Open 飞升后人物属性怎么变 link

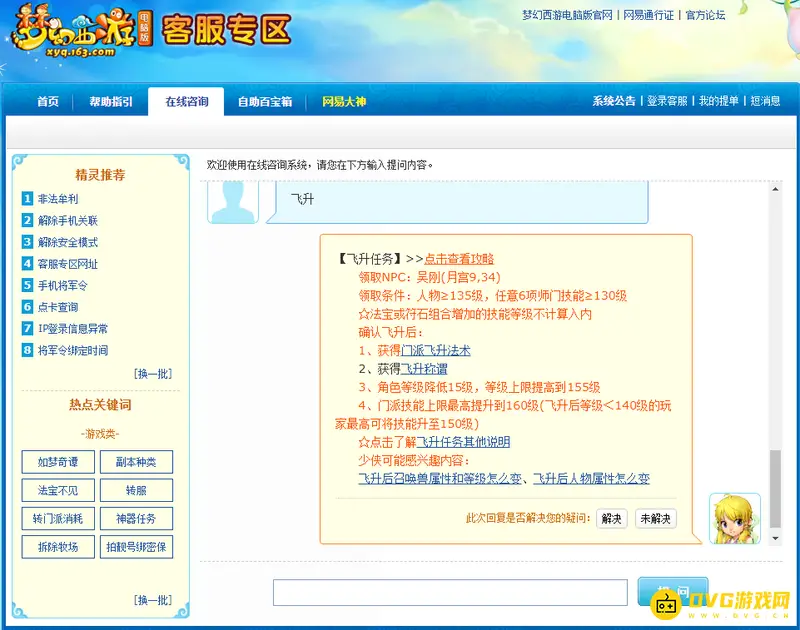click(x=591, y=478)
